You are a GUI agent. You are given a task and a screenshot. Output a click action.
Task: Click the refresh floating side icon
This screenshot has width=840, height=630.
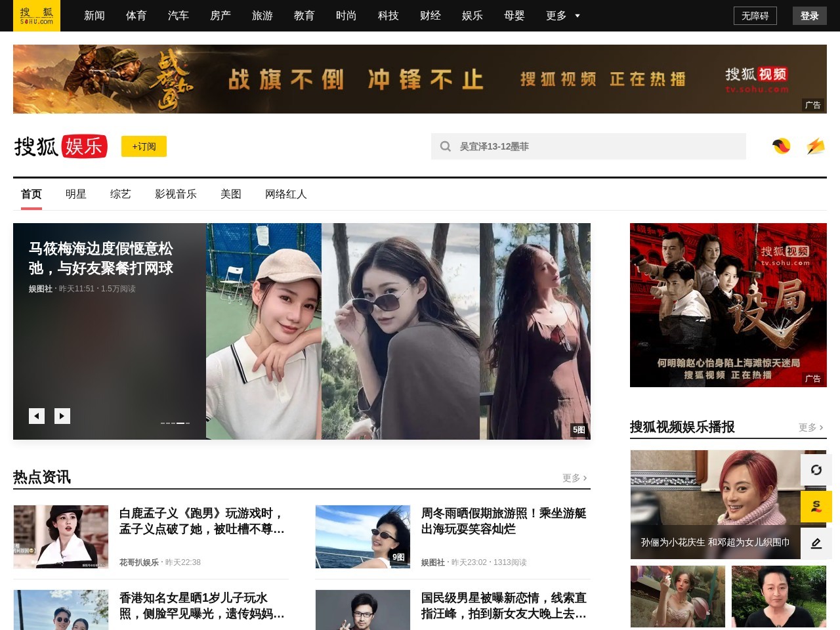pyautogui.click(x=816, y=470)
